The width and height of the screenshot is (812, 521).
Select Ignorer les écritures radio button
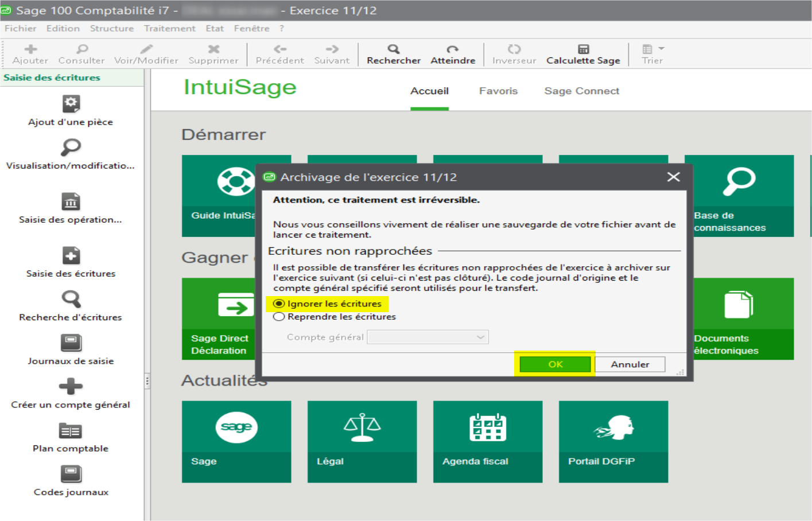point(279,304)
